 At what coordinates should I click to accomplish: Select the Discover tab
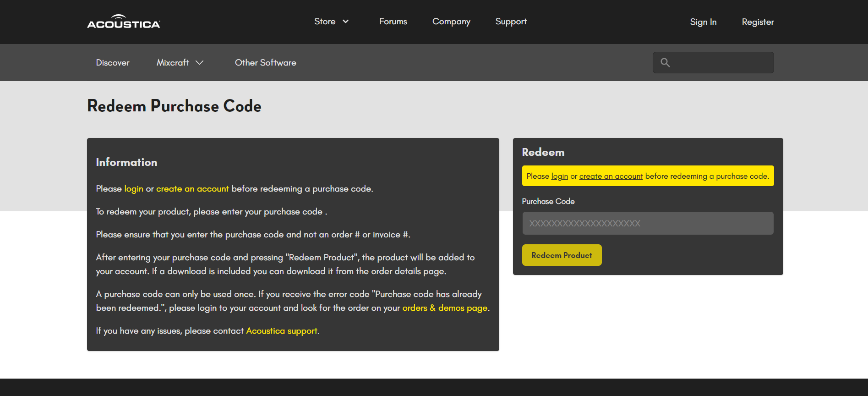(113, 63)
